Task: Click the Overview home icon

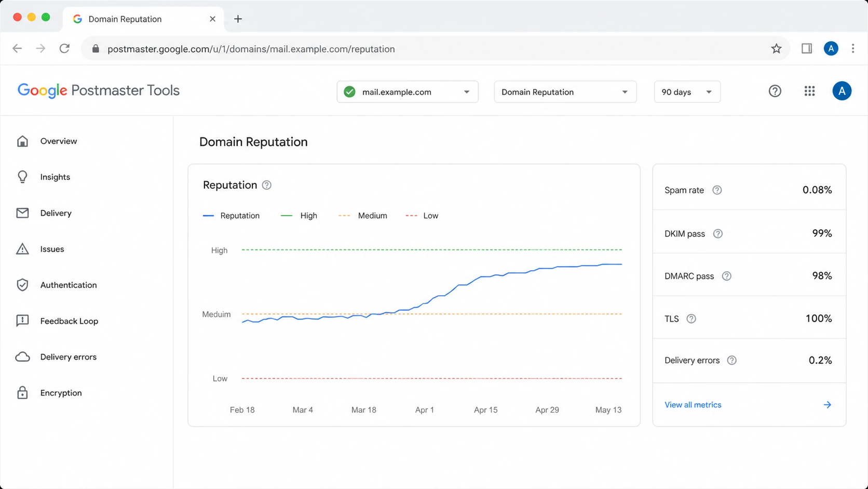Action: [22, 141]
